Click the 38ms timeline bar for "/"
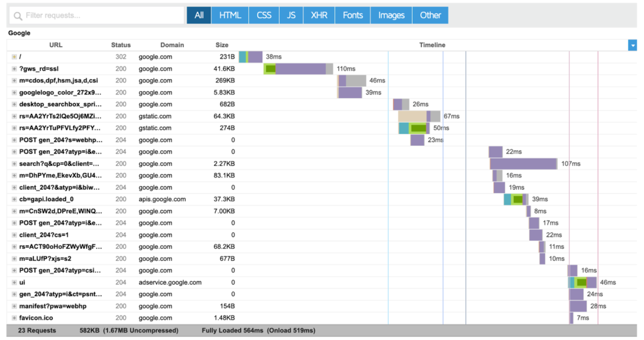 [x=250, y=57]
